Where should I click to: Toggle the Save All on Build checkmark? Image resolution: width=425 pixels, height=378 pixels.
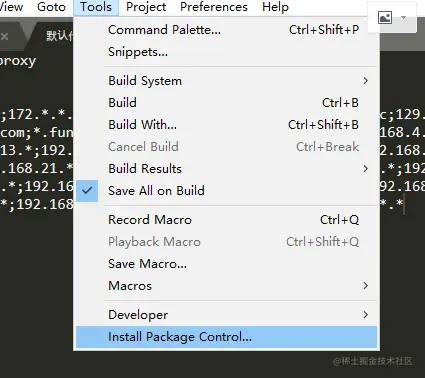tap(87, 191)
